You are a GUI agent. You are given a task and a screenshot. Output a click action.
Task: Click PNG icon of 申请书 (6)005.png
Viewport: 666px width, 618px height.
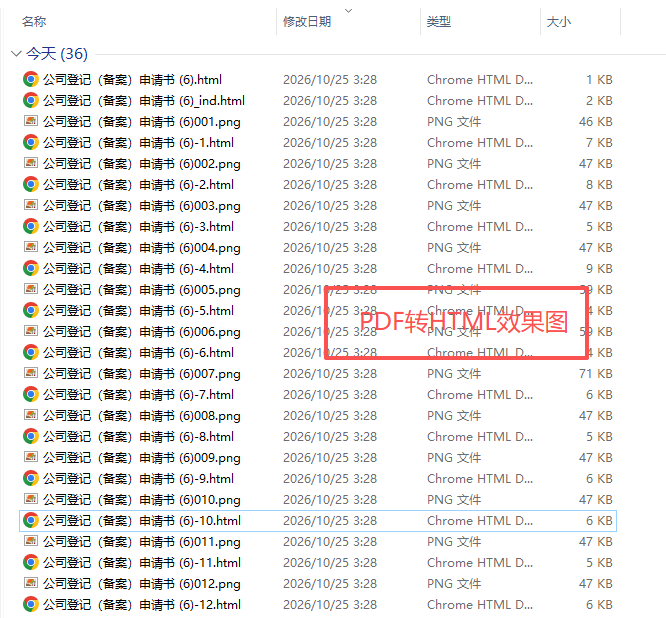click(31, 289)
